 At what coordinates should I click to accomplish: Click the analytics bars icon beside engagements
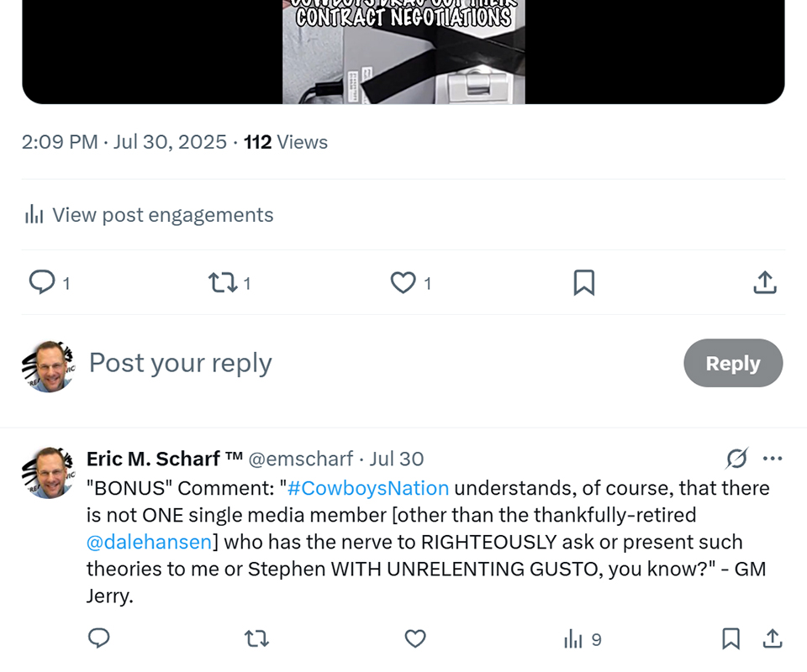34,215
